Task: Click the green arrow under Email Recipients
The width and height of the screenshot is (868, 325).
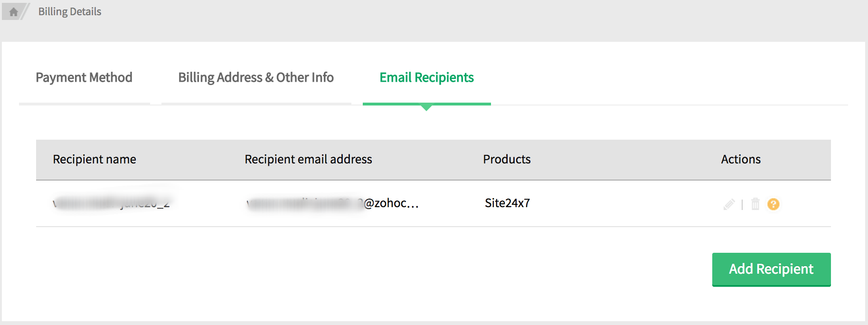Action: click(426, 108)
